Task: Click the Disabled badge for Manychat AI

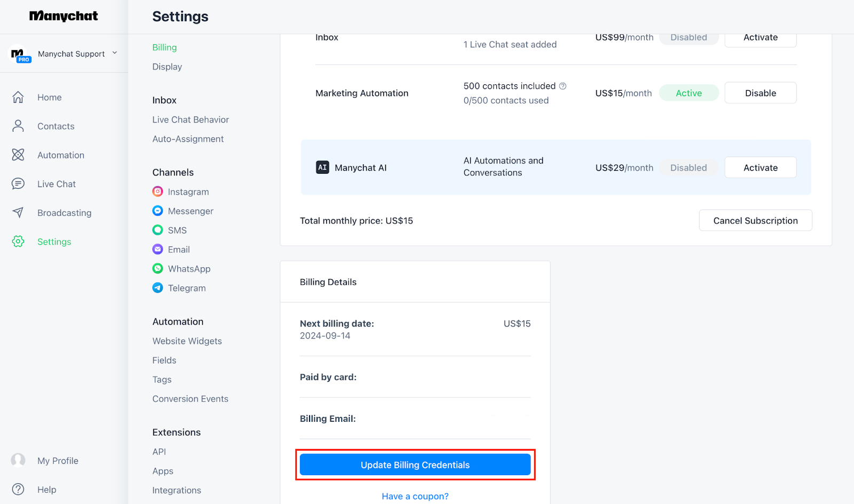Action: 689,167
